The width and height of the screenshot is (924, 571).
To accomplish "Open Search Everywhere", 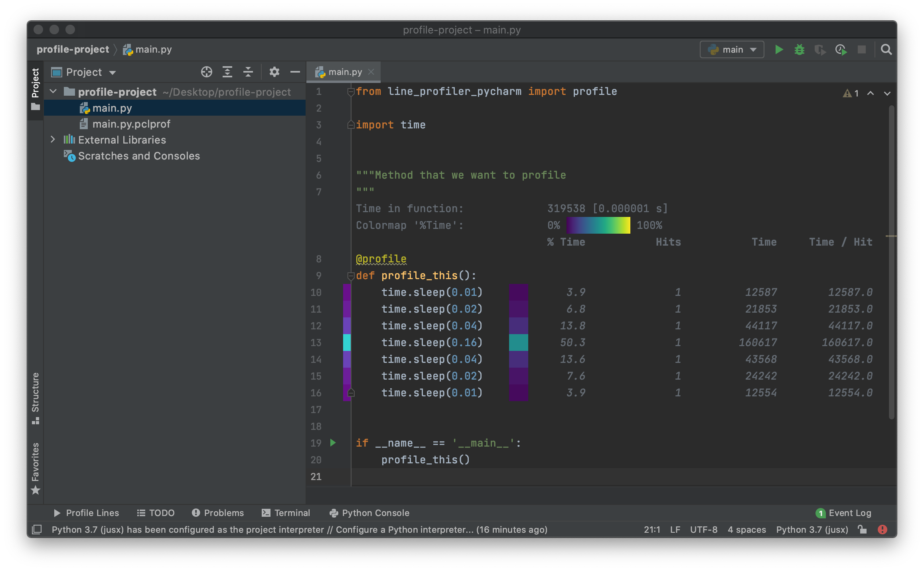I will pos(886,49).
